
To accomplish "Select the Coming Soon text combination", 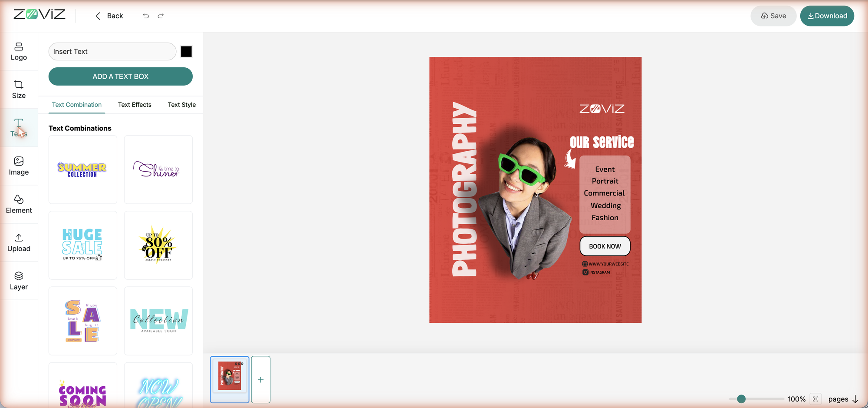I will (x=83, y=385).
